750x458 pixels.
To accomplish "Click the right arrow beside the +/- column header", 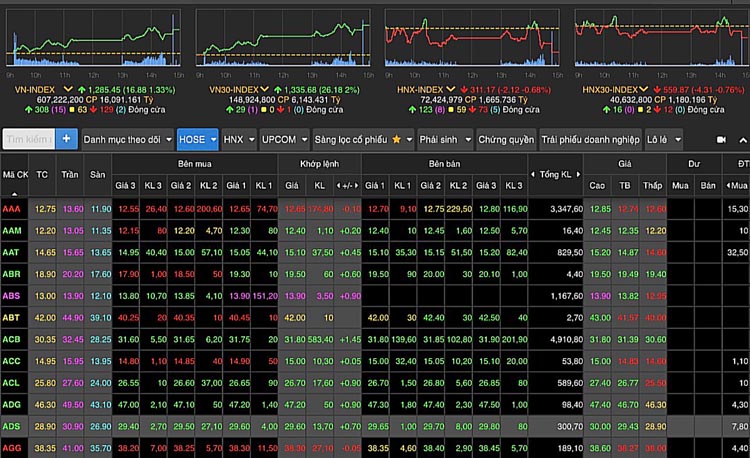I will [357, 185].
